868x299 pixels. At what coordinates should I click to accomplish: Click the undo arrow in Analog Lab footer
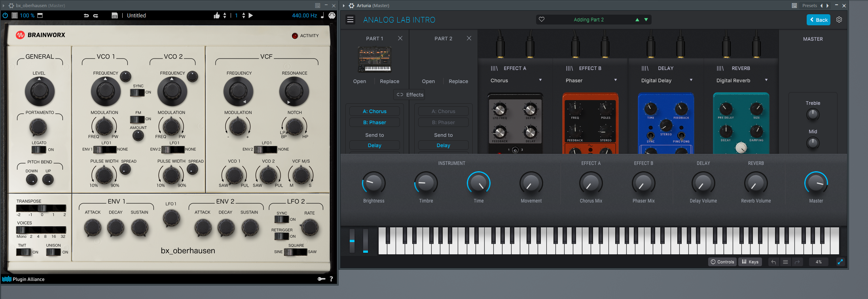773,262
